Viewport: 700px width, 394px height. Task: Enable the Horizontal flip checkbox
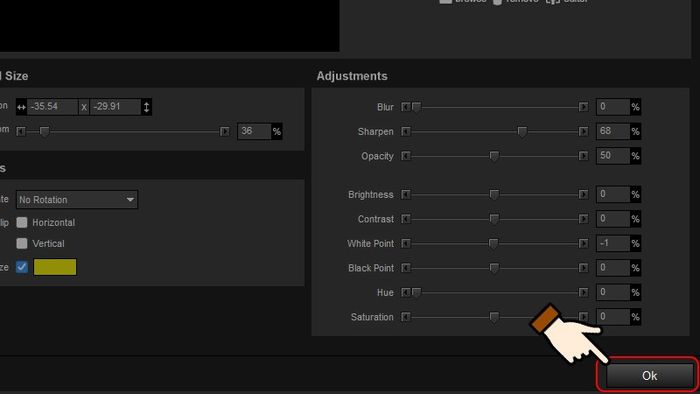pos(22,223)
